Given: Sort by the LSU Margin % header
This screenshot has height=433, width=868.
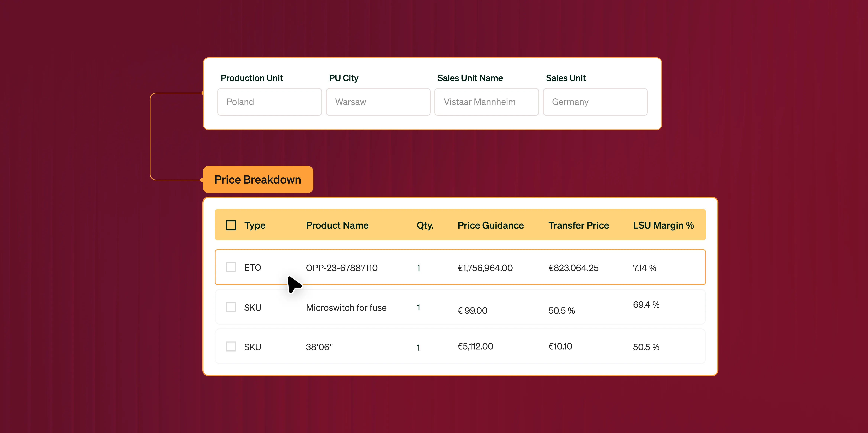Looking at the screenshot, I should pyautogui.click(x=663, y=225).
